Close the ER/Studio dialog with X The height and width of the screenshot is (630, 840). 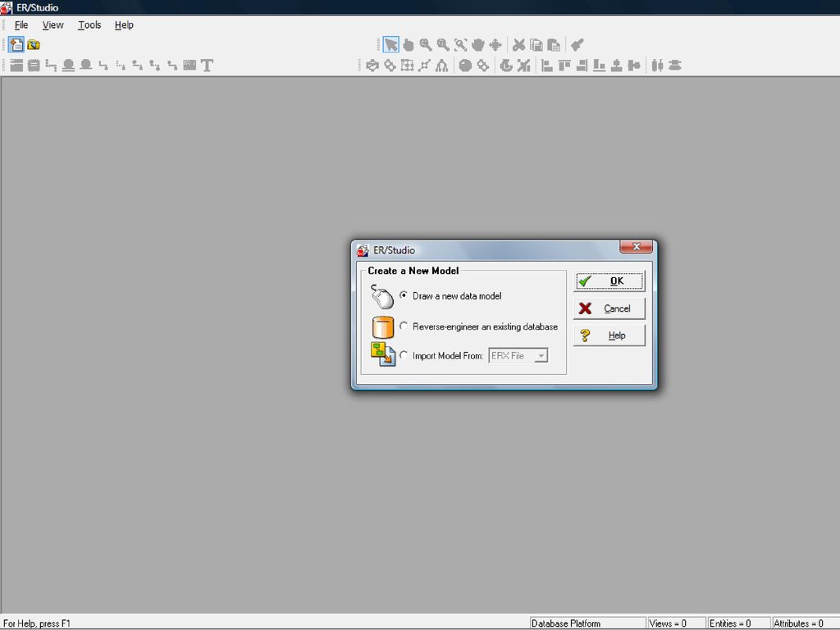click(636, 246)
